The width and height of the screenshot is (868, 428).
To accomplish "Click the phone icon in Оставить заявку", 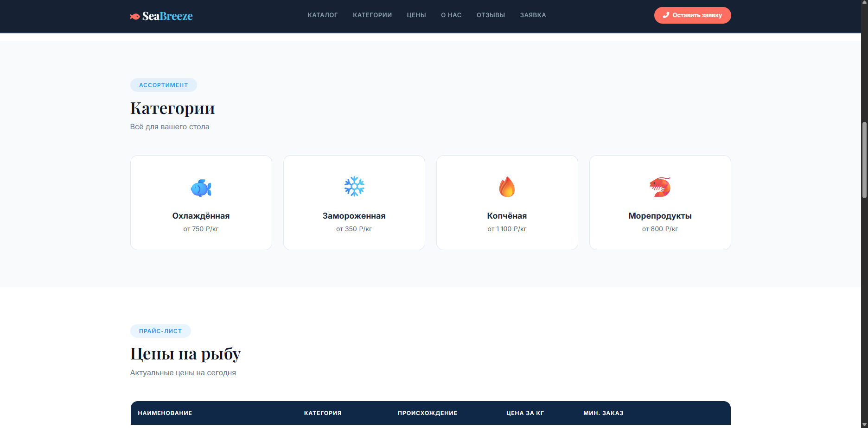I will (666, 15).
